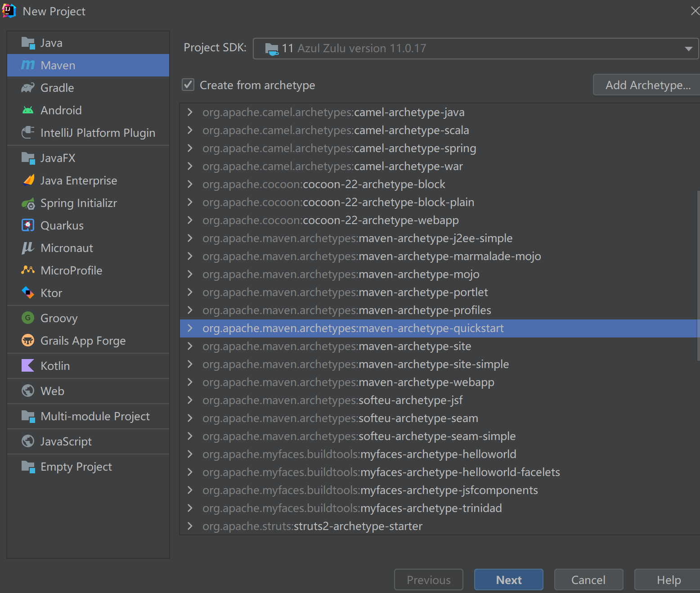Click the JavaScript globe icon
This screenshot has width=700, height=593.
point(28,441)
